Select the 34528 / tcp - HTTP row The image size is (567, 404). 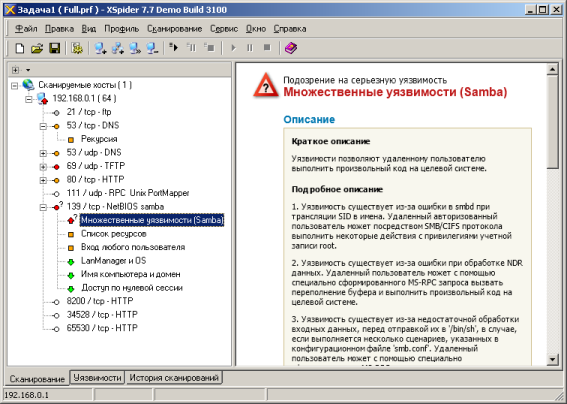pos(102,315)
